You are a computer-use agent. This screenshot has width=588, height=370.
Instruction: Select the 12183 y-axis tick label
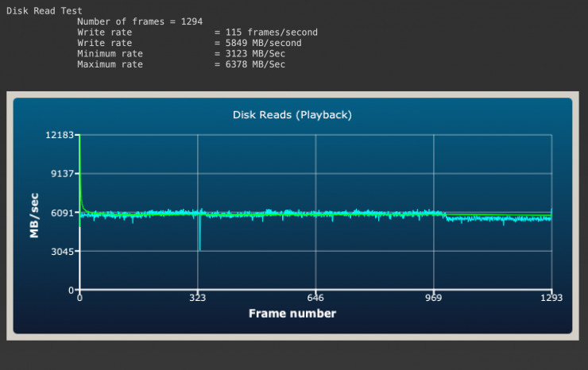pos(60,135)
